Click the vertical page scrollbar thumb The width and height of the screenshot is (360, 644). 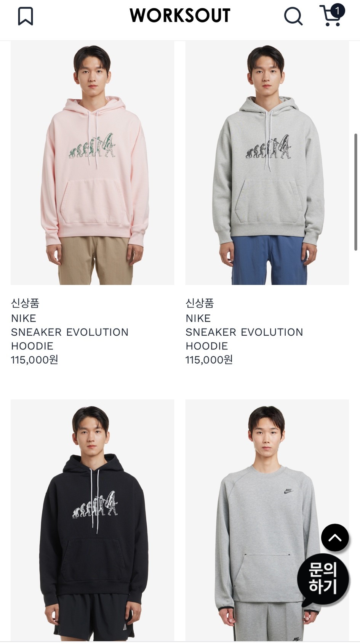(356, 192)
